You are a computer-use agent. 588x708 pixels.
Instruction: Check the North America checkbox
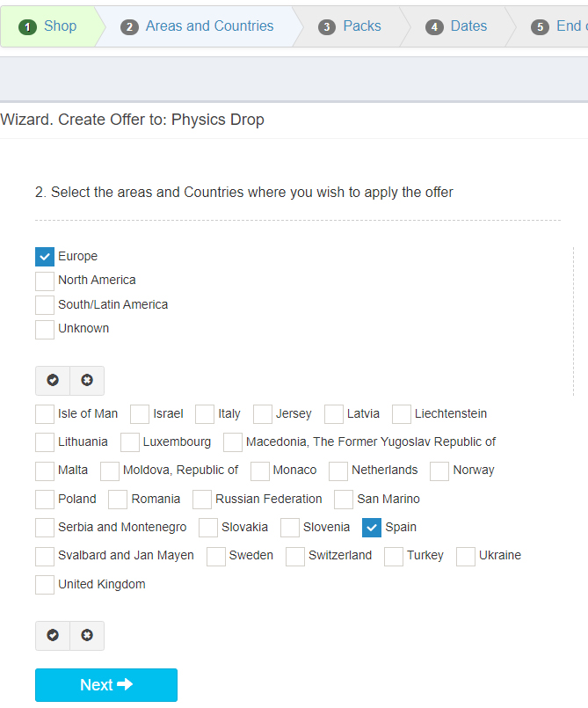pyautogui.click(x=45, y=281)
